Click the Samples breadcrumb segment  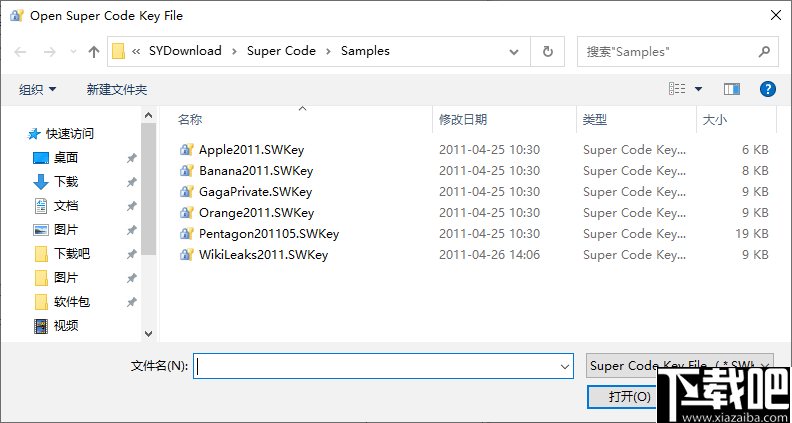(x=365, y=51)
